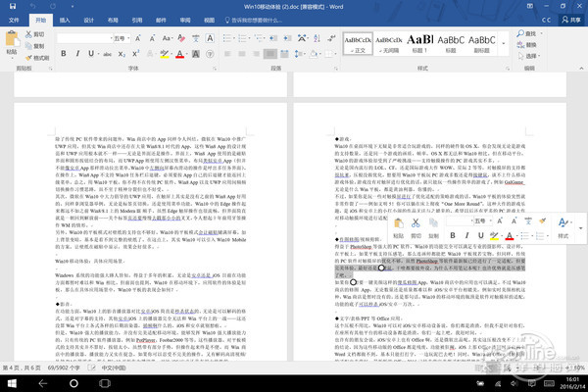588x392 pixels.
Task: Save the document from quick access toolbar
Action: coord(13,7)
